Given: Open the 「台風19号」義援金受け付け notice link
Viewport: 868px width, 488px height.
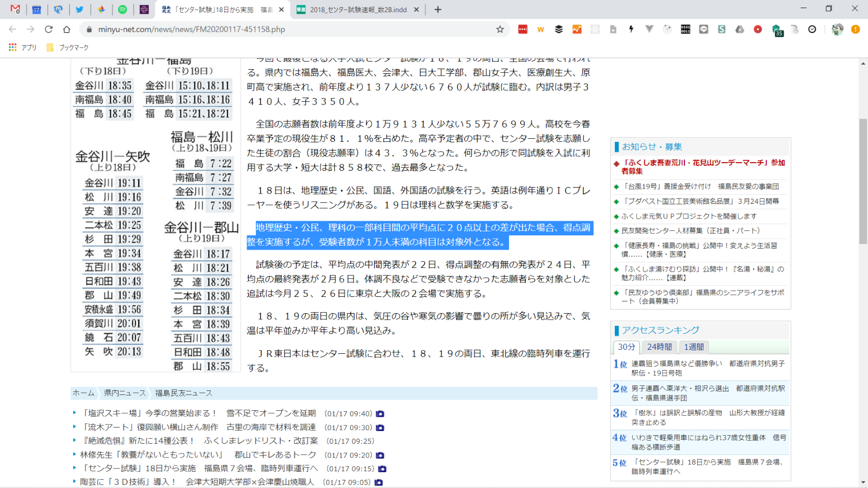Looking at the screenshot, I should 700,187.
